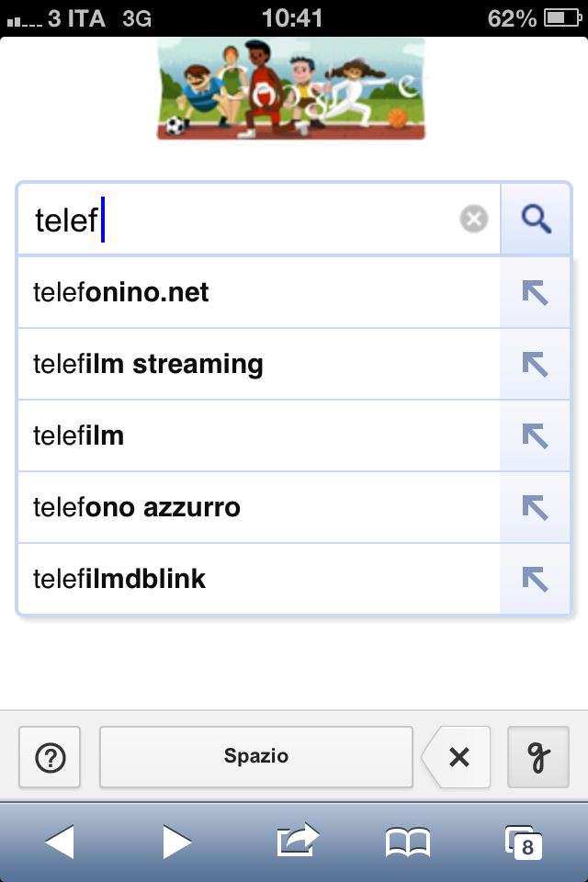The height and width of the screenshot is (882, 588).
Task: Select the telefilm suggestion
Action: pyautogui.click(x=259, y=435)
